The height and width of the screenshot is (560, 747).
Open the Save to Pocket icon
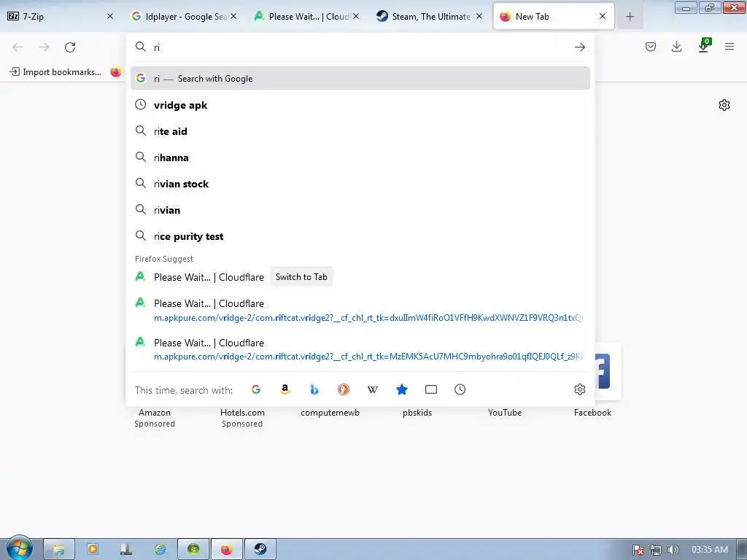[x=650, y=47]
